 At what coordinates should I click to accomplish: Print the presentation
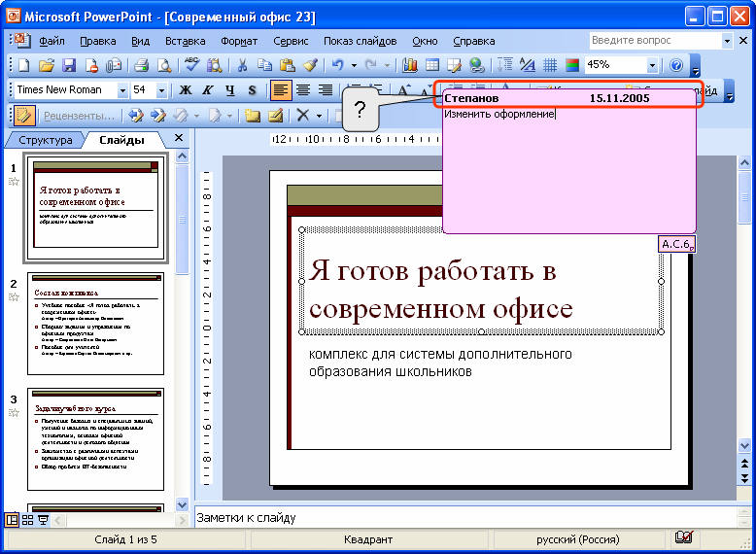141,65
